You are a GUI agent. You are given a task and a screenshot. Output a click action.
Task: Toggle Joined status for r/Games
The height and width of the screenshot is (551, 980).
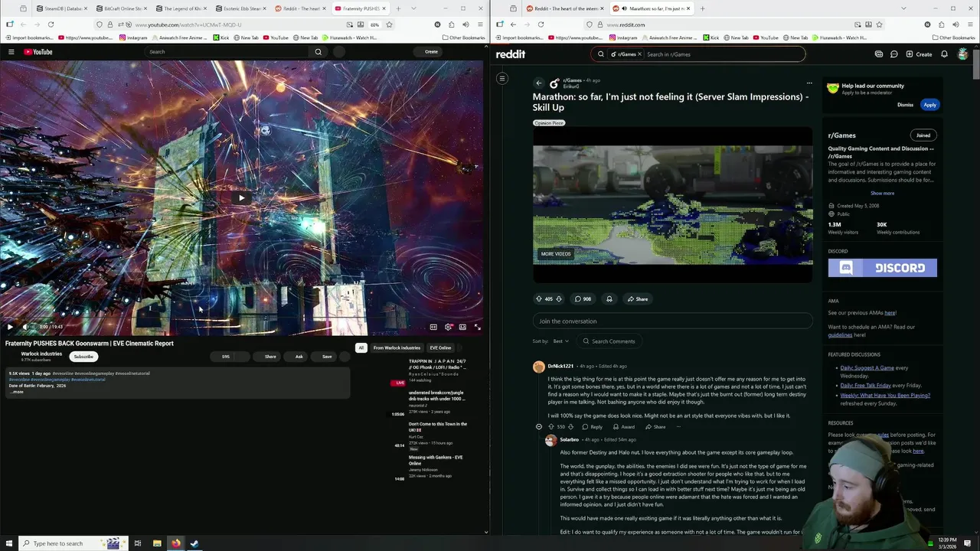[x=923, y=135]
